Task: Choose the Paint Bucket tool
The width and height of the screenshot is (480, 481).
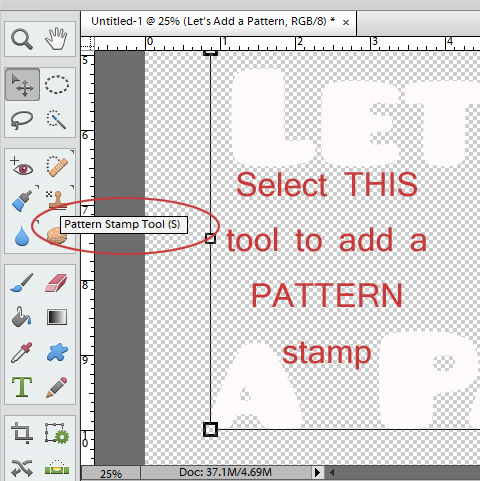Action: point(22,317)
